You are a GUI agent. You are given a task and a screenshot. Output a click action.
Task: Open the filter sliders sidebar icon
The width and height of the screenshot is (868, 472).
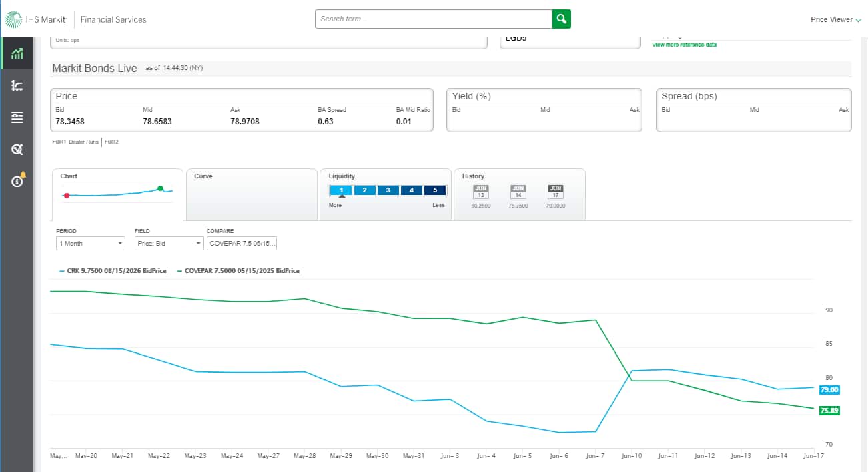17,117
